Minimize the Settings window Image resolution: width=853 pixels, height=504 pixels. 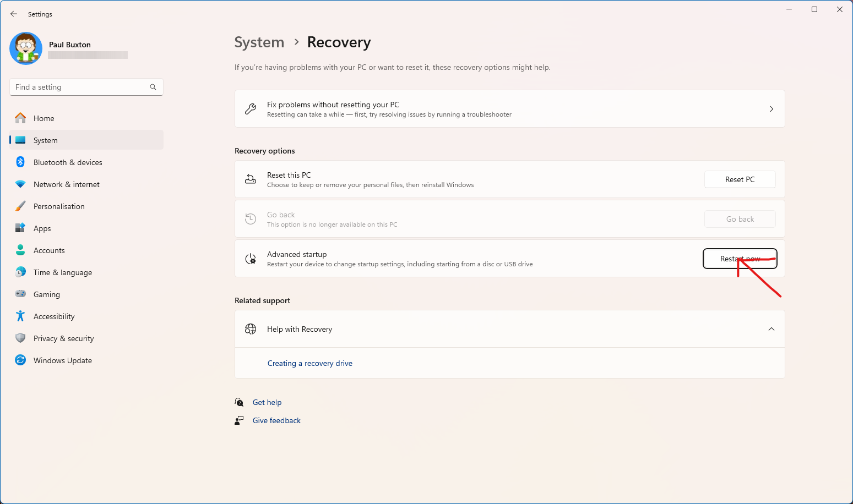[x=789, y=9]
